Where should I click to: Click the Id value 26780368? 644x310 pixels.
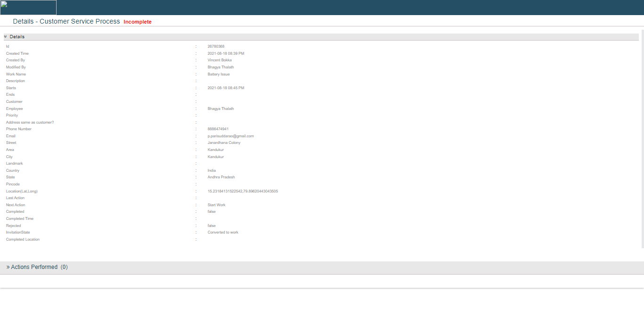pos(216,47)
